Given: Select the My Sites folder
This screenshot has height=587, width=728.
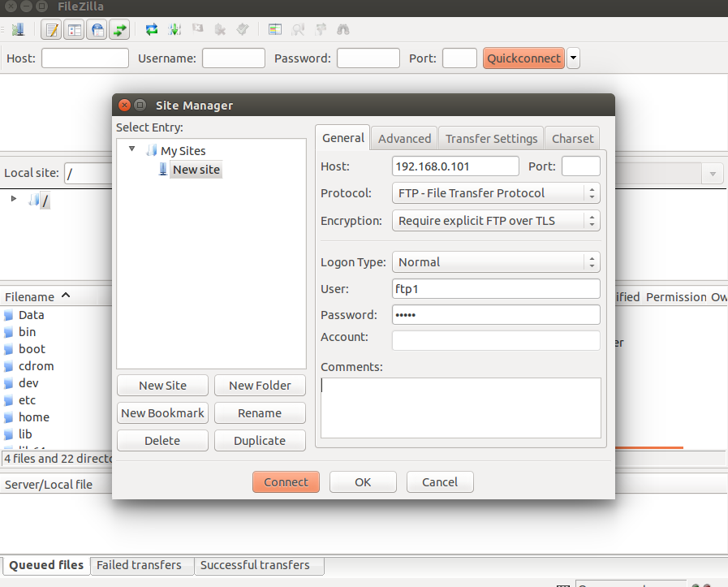Looking at the screenshot, I should tap(183, 151).
